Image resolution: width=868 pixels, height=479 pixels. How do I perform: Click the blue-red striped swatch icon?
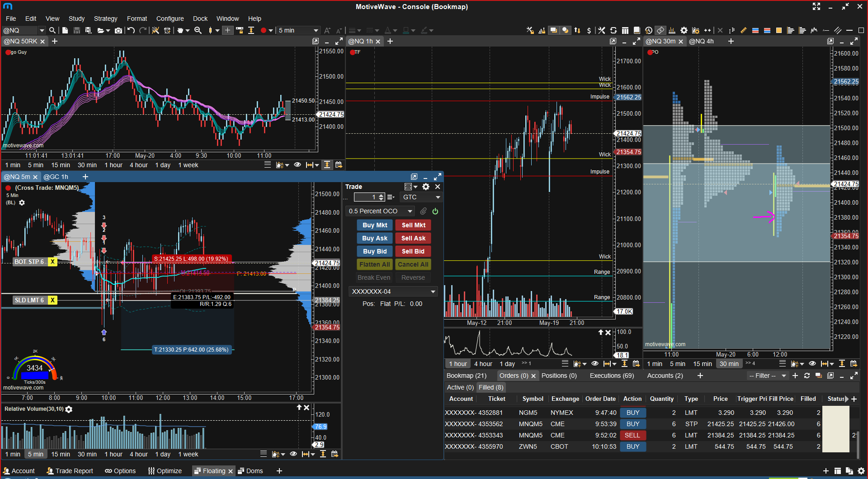coord(755,30)
